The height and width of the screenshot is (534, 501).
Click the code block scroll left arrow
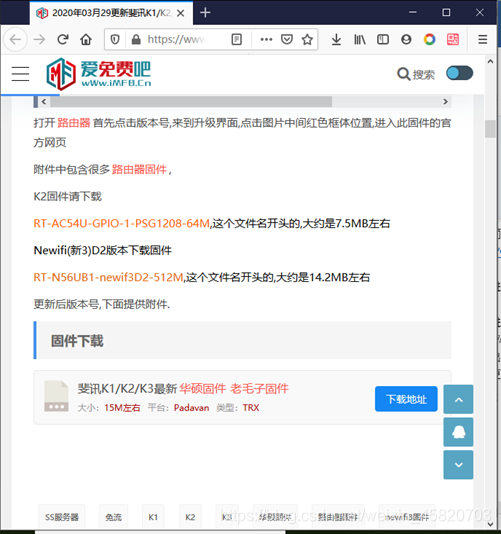coord(44,102)
